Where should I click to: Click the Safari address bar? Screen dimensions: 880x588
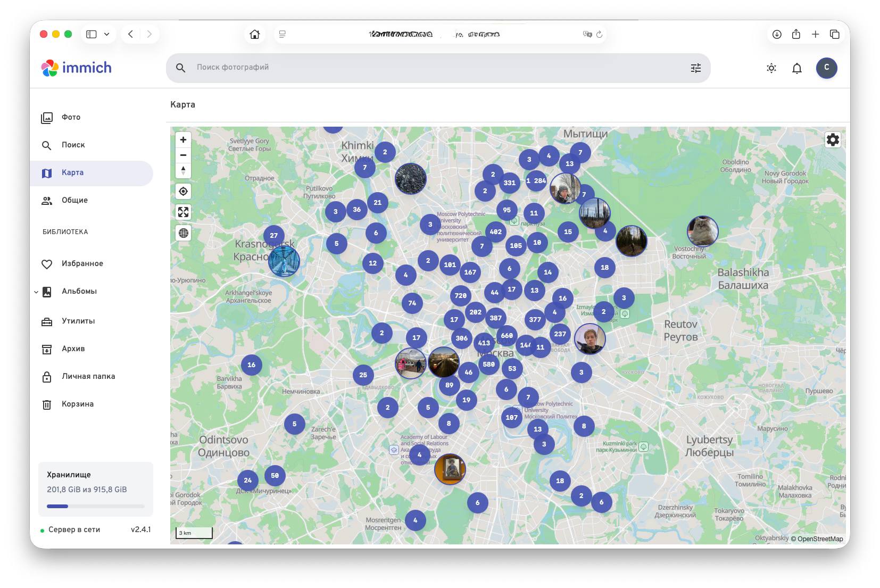[x=440, y=35]
